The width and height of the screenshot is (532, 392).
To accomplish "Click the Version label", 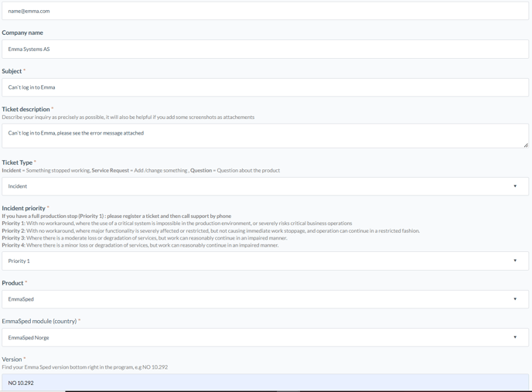I will (12, 359).
